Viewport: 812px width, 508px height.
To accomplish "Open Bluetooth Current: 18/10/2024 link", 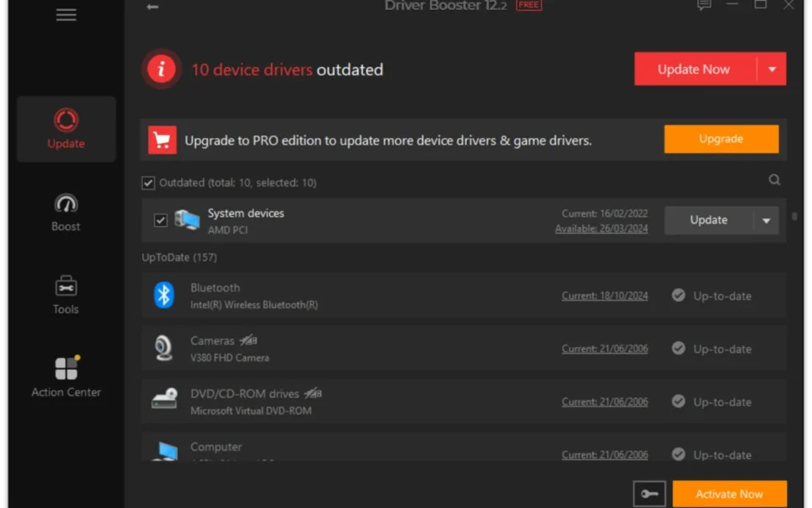I will pyautogui.click(x=605, y=296).
